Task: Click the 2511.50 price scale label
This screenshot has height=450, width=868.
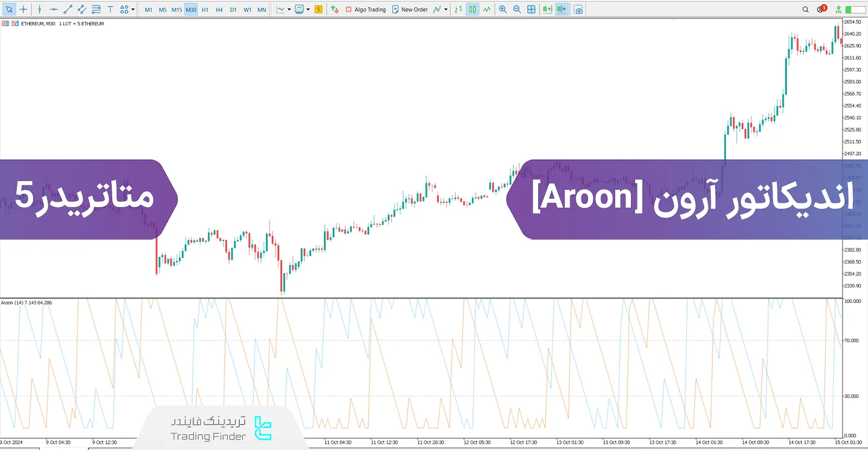Action: point(852,142)
